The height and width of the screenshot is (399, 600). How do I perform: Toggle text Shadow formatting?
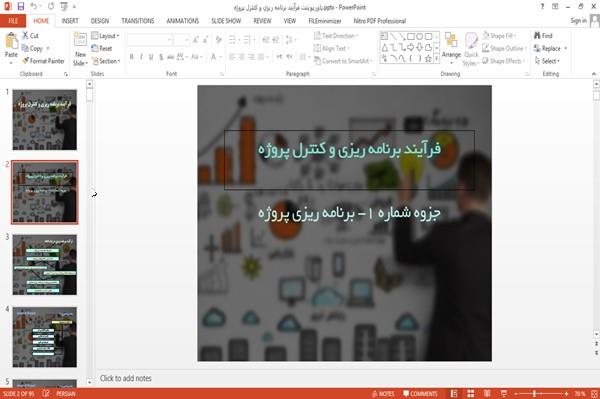click(x=161, y=57)
